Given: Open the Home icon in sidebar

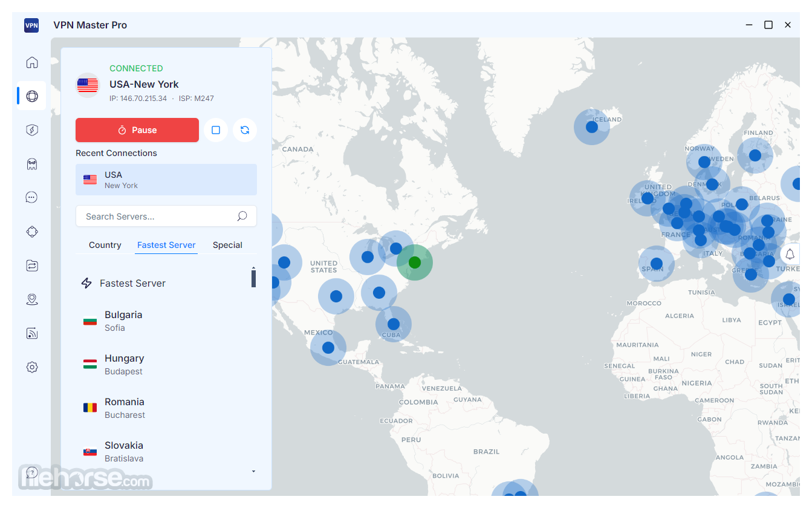Looking at the screenshot, I should (x=32, y=62).
